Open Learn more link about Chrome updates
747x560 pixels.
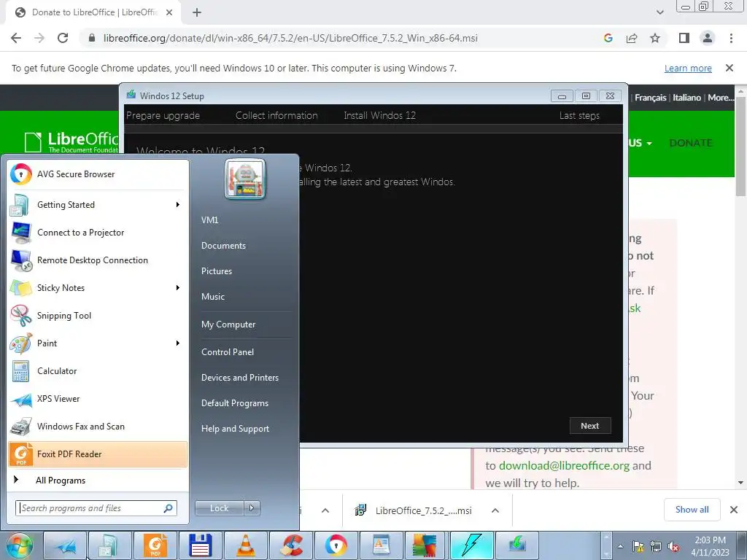pyautogui.click(x=688, y=68)
